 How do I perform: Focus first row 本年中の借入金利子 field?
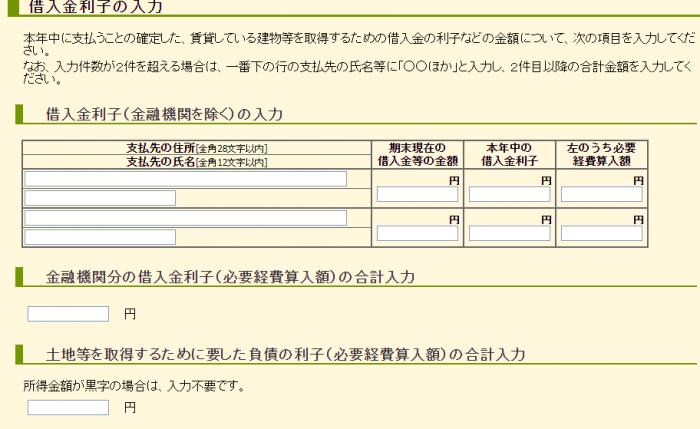coord(509,194)
